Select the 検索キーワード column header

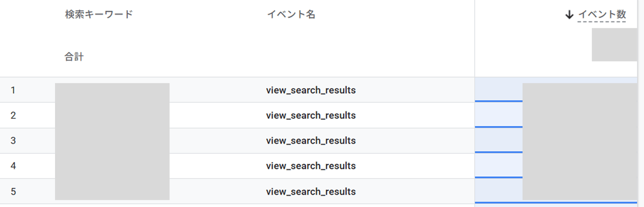99,14
